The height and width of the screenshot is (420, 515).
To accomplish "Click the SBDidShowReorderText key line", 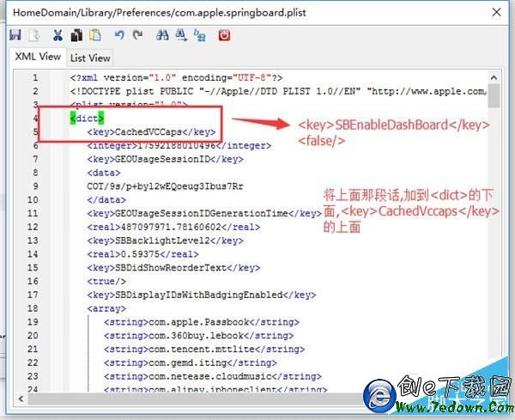I will click(x=173, y=268).
